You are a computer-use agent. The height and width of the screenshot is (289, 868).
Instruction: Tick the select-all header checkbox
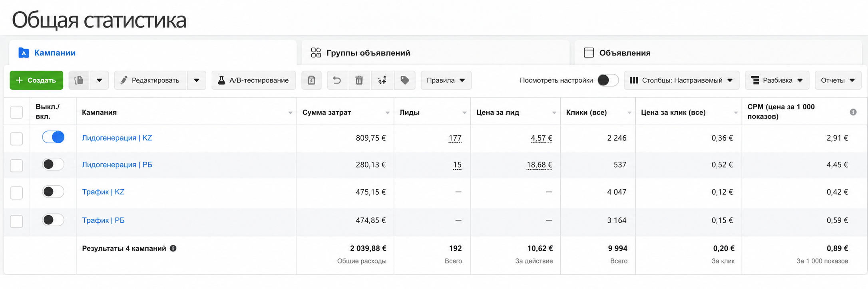16,112
